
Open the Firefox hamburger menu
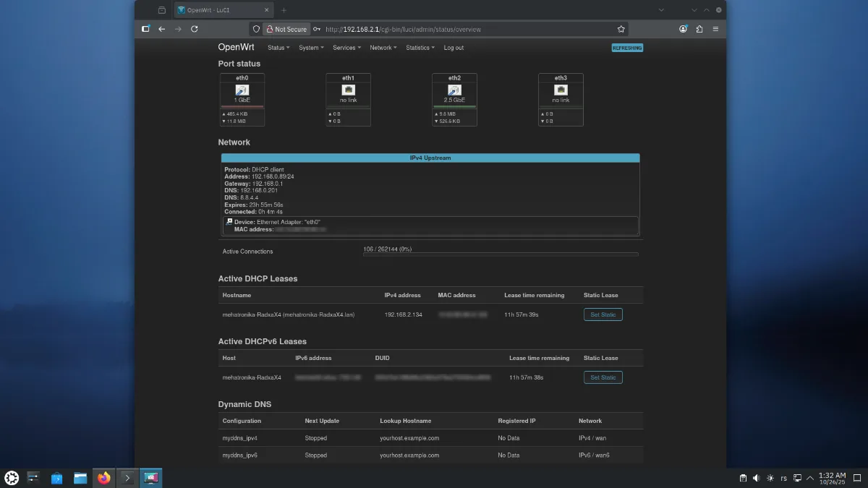tap(715, 29)
